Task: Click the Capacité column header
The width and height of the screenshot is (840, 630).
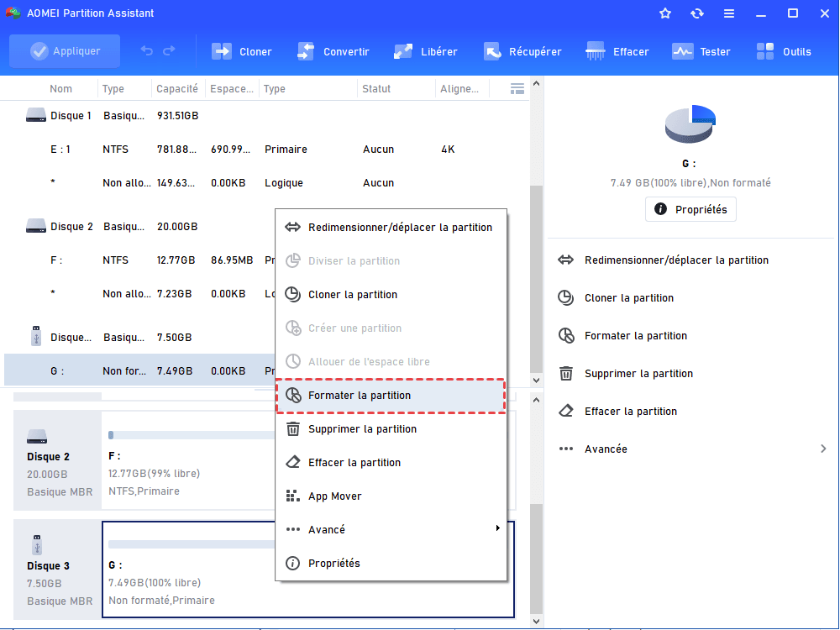Action: pyautogui.click(x=177, y=89)
